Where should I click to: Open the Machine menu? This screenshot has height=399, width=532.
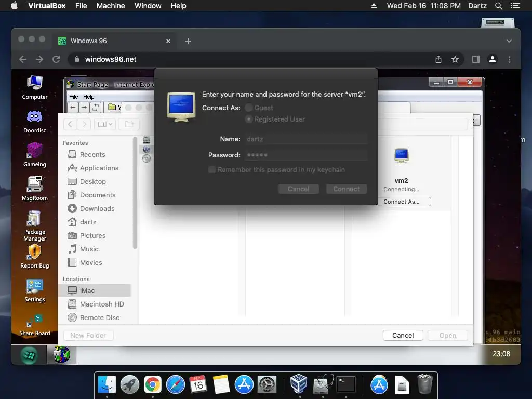[x=111, y=6]
